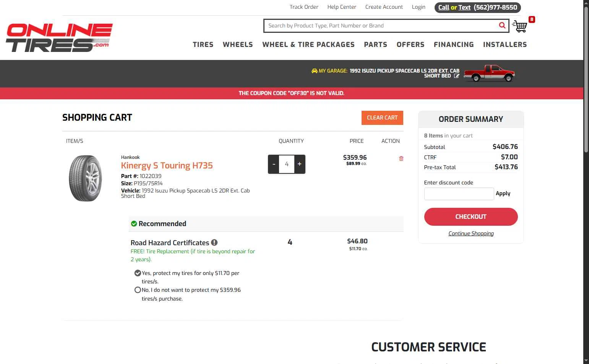Open the Financing menu

coord(454,45)
